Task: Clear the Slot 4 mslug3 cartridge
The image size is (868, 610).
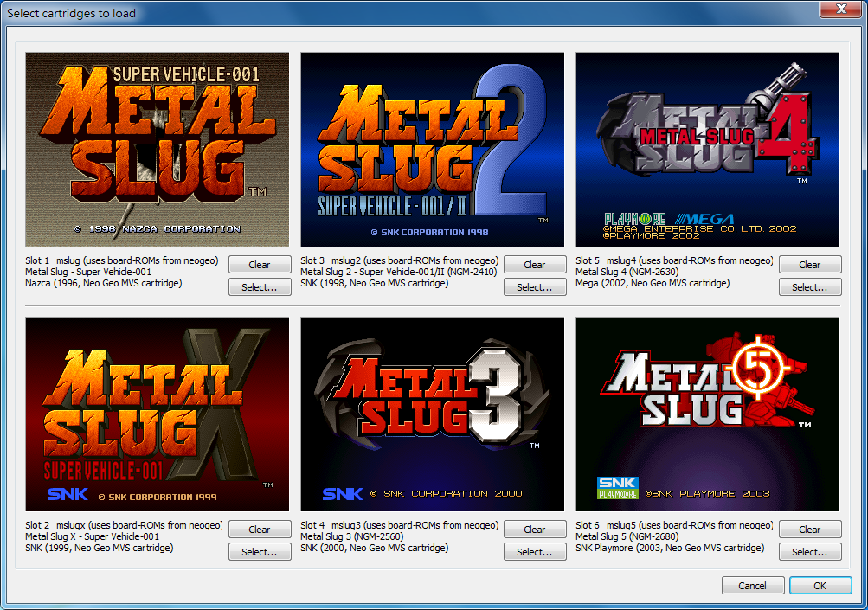Action: [x=535, y=530]
